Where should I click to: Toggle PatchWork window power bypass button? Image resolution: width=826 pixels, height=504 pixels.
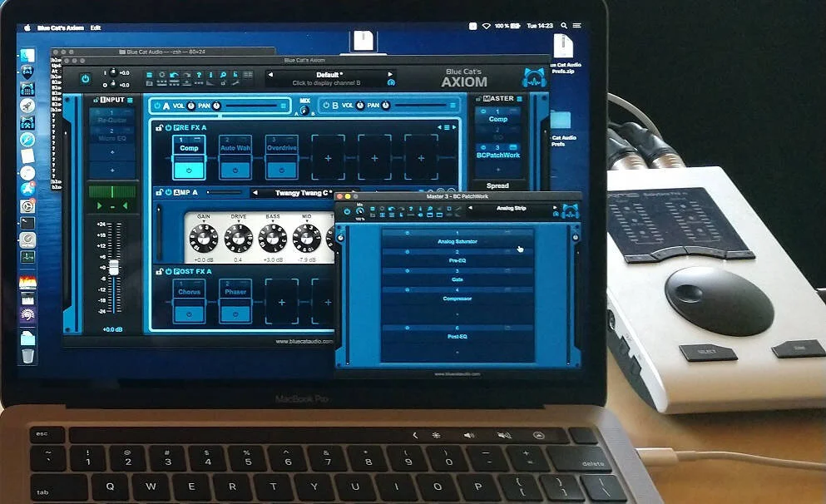tap(347, 211)
